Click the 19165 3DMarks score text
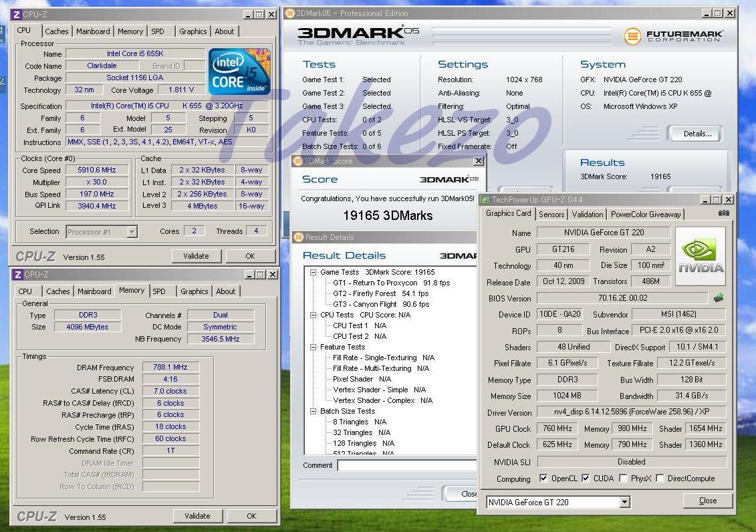This screenshot has height=532, width=756. pyautogui.click(x=388, y=215)
